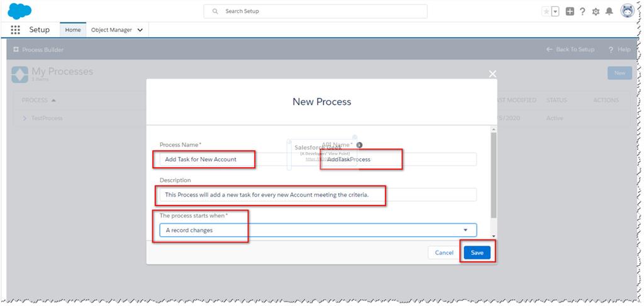Click the STATUS column header
Viewport: 644px width, 306px height.
pos(557,100)
